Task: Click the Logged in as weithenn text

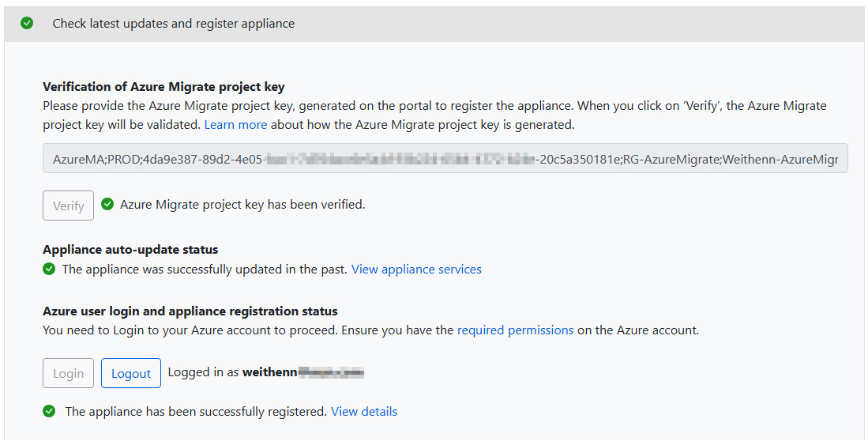Action: pyautogui.click(x=265, y=372)
